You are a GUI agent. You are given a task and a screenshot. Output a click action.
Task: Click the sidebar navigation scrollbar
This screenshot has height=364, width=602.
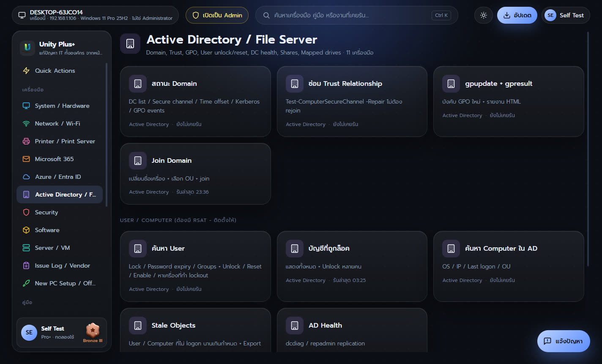click(x=107, y=134)
